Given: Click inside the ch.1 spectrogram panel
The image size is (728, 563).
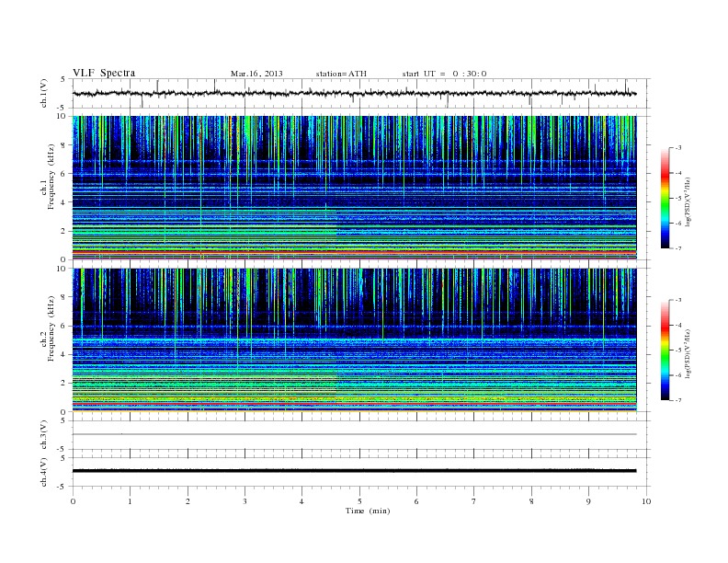Looking at the screenshot, I should [354, 188].
